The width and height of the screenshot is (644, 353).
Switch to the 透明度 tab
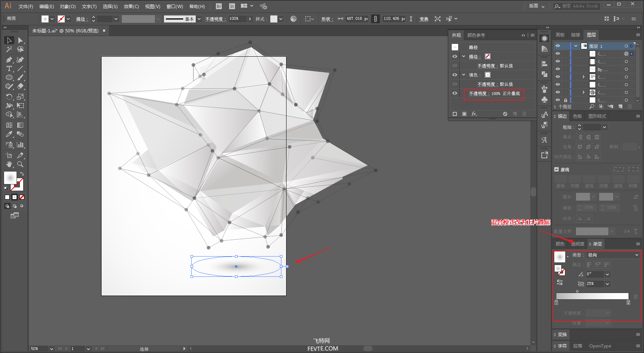[577, 244]
